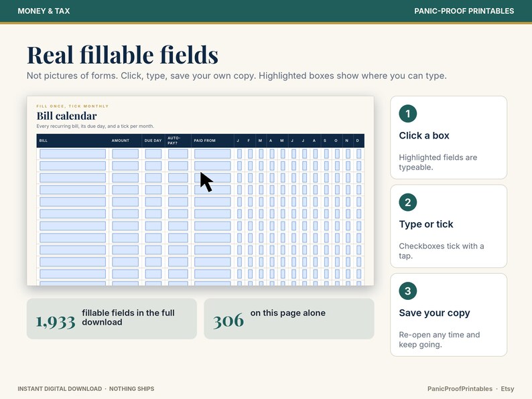This screenshot has height=399, width=532.
Task: Click the green step 1 circle icon
Action: pos(408,114)
